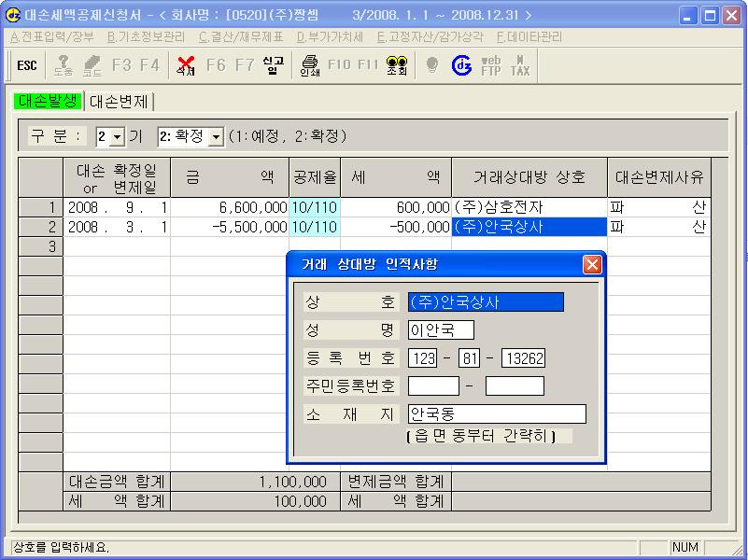The width and height of the screenshot is (748, 560).
Task: Click the 신고일 toolbar icon
Action: coord(273,65)
